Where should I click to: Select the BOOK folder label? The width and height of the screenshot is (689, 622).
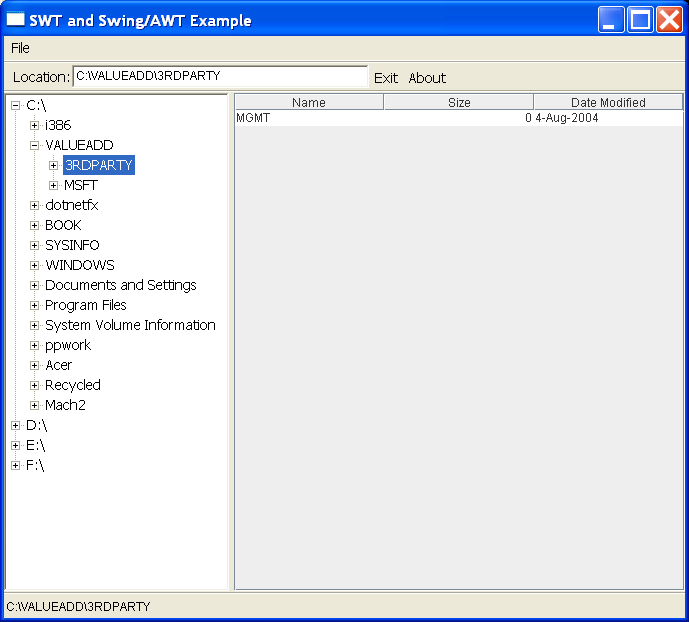pyautogui.click(x=63, y=225)
